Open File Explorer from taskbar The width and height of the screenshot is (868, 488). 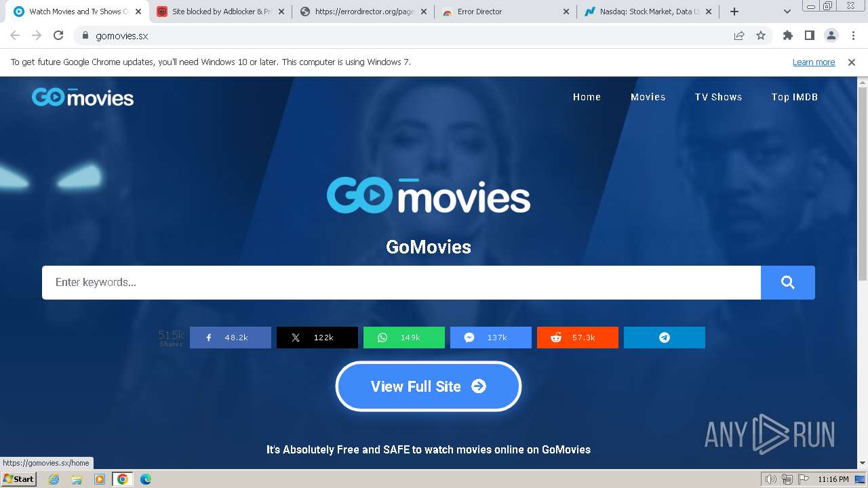(x=77, y=479)
